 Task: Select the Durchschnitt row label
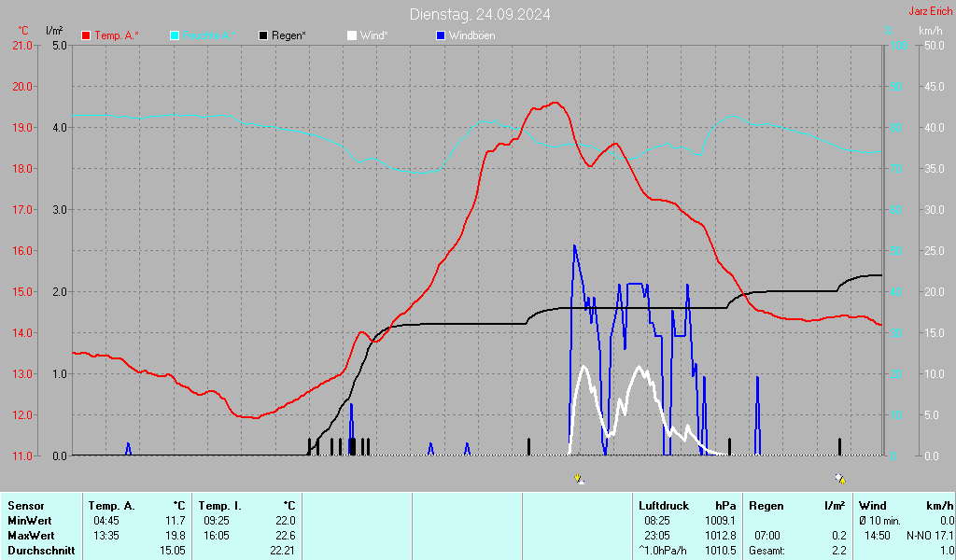(40, 551)
